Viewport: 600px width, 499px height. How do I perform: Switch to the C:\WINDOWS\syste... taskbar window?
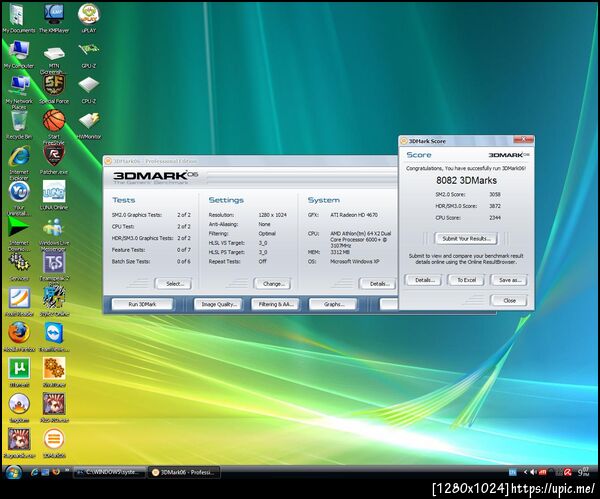pos(109,472)
